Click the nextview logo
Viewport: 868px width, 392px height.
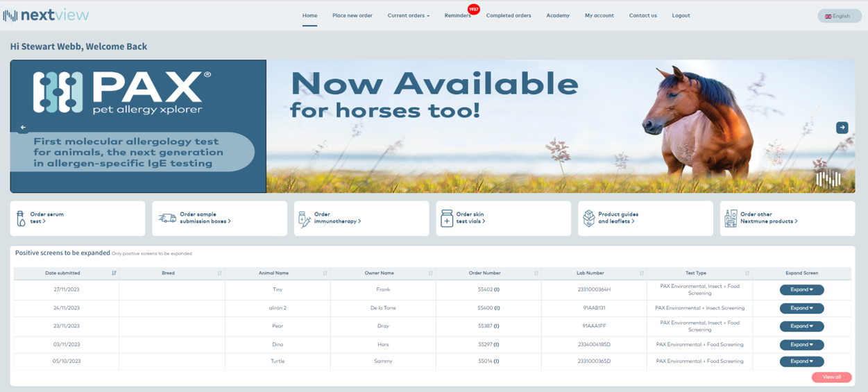tap(46, 15)
